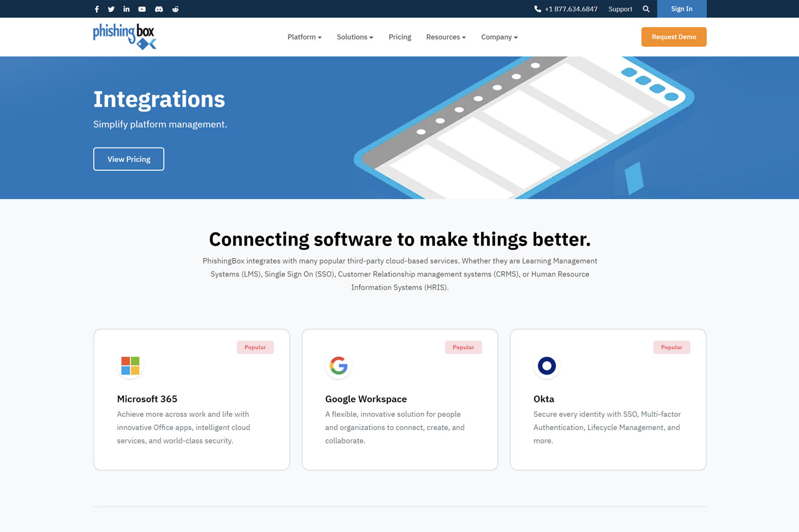The width and height of the screenshot is (799, 532).
Task: Click the Sign In button
Action: [x=681, y=9]
